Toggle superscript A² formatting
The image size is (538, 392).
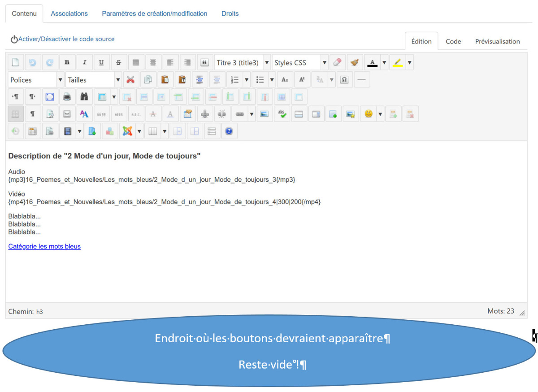click(x=302, y=79)
